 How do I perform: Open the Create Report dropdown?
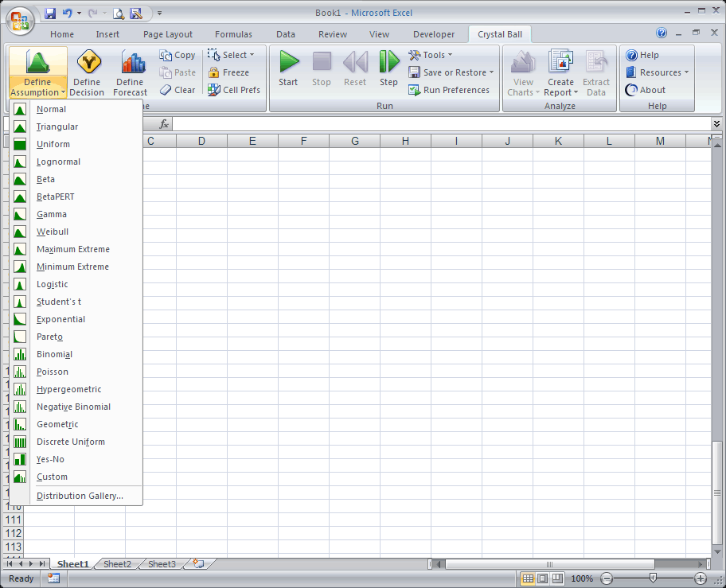576,92
